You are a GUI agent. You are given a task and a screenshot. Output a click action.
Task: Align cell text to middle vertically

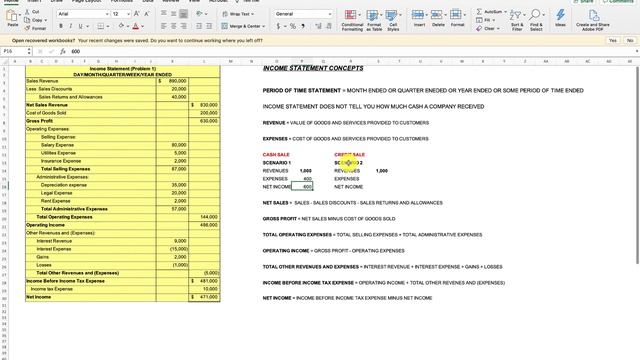tap(173, 14)
